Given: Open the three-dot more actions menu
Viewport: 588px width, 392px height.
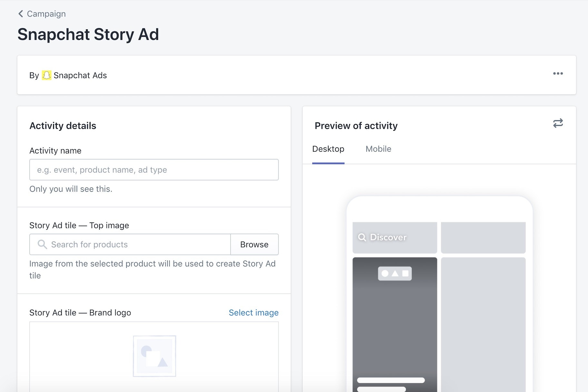Looking at the screenshot, I should [558, 74].
